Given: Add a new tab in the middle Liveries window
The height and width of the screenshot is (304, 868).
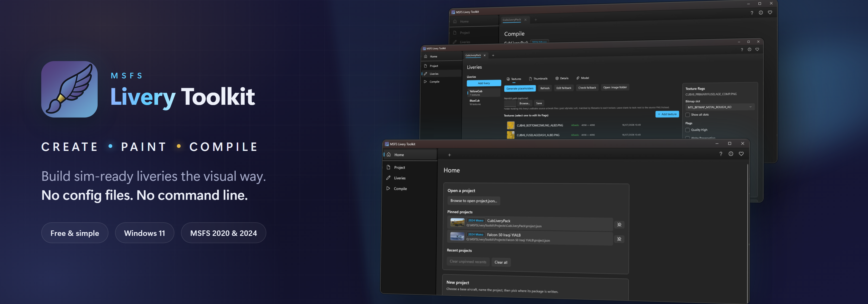Looking at the screenshot, I should click(x=493, y=56).
